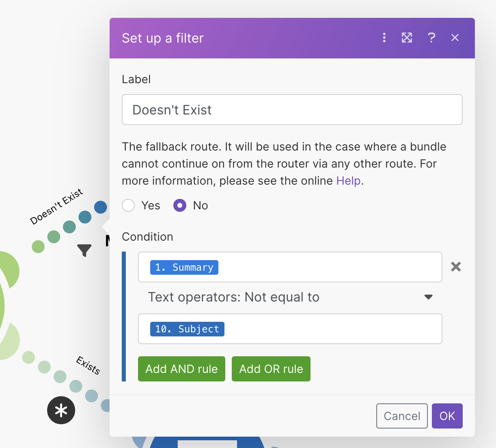Click the funnel filter icon on route

pyautogui.click(x=84, y=250)
